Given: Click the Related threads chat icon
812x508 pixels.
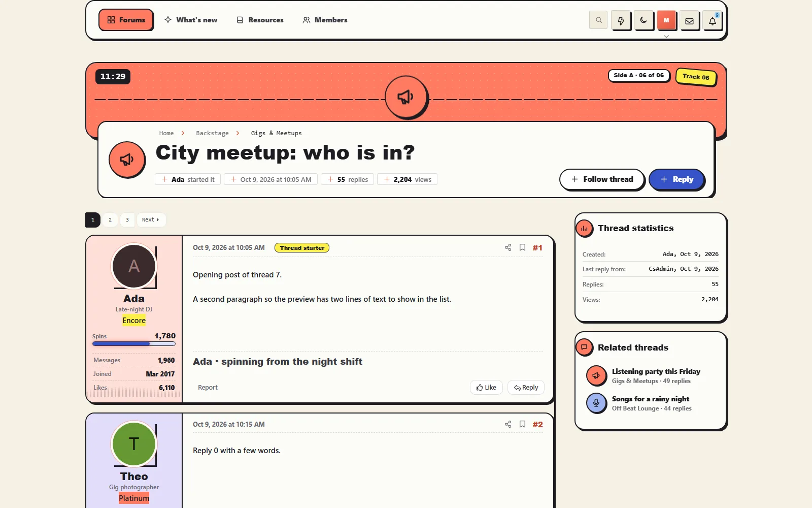Looking at the screenshot, I should pos(584,347).
